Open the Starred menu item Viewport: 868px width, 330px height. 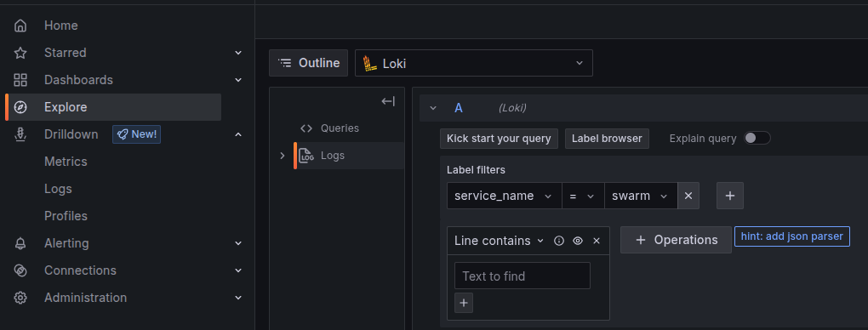(x=66, y=53)
